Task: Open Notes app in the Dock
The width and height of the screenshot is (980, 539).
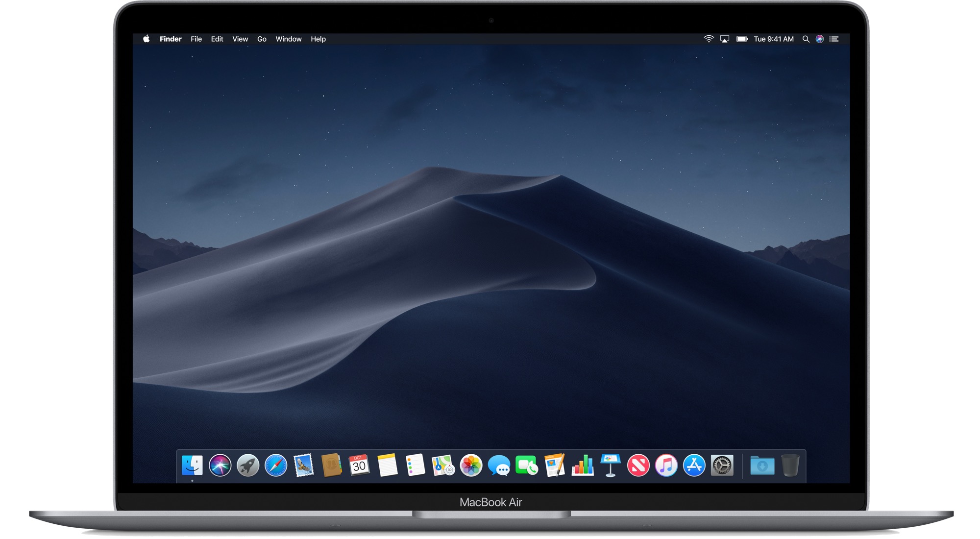Action: [x=388, y=465]
